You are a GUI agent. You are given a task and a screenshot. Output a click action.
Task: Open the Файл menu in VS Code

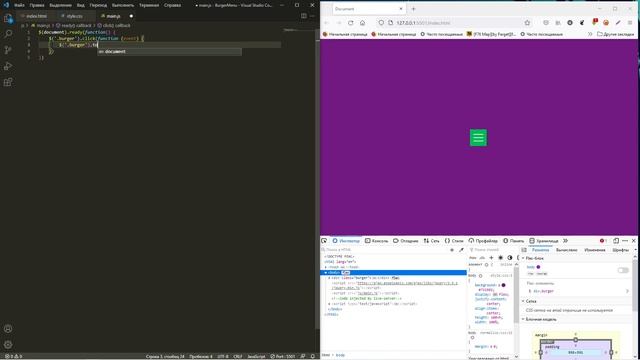pyautogui.click(x=19, y=5)
